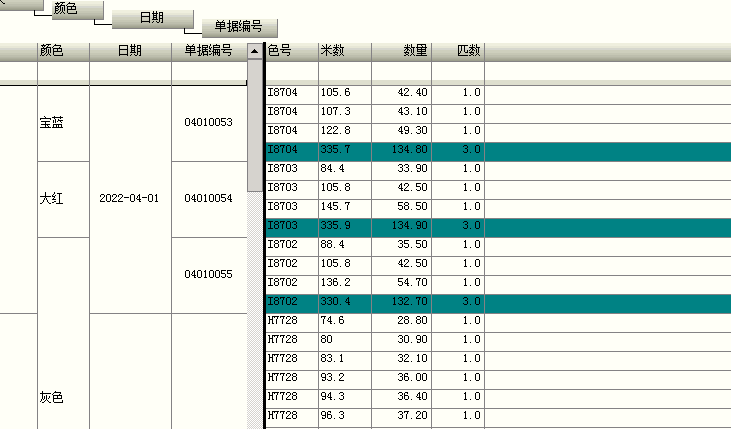Select the 122.8 meters cell
Screen dimensions: 731x429
[x=345, y=131]
